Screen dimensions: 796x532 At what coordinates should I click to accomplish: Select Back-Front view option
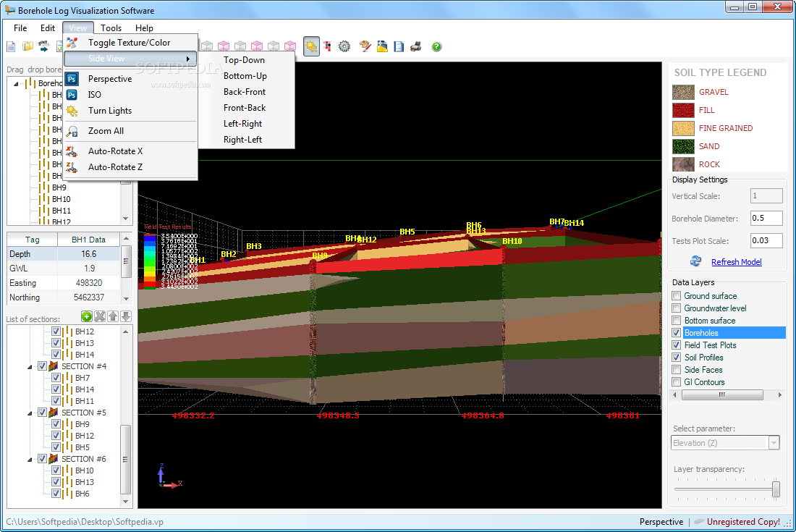(x=246, y=92)
